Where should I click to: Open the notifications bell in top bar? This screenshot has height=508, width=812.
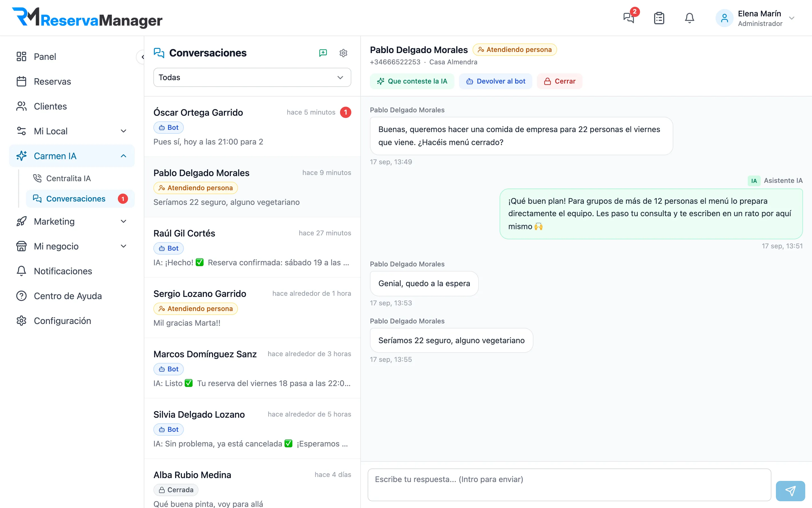690,18
